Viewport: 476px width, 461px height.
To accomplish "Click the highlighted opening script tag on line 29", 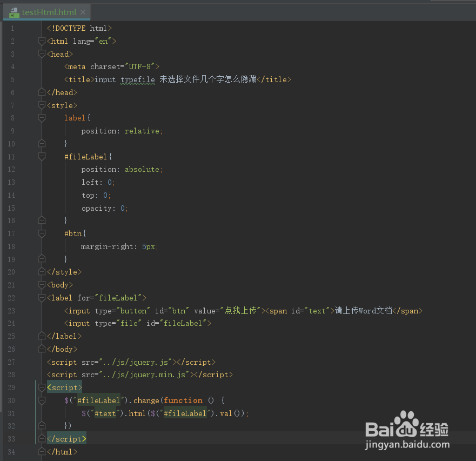I will pyautogui.click(x=64, y=387).
